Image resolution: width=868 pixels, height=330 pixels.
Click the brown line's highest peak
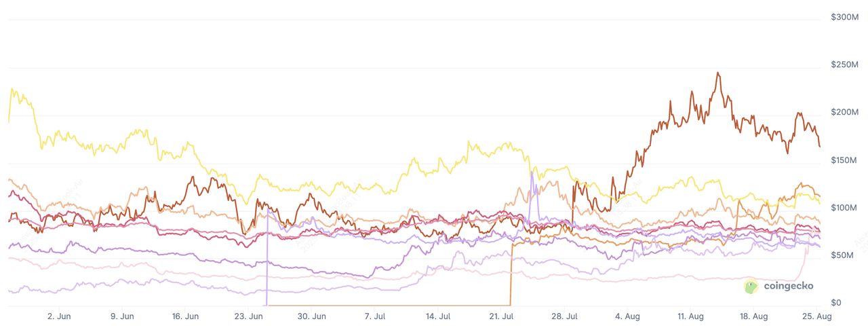(x=718, y=73)
